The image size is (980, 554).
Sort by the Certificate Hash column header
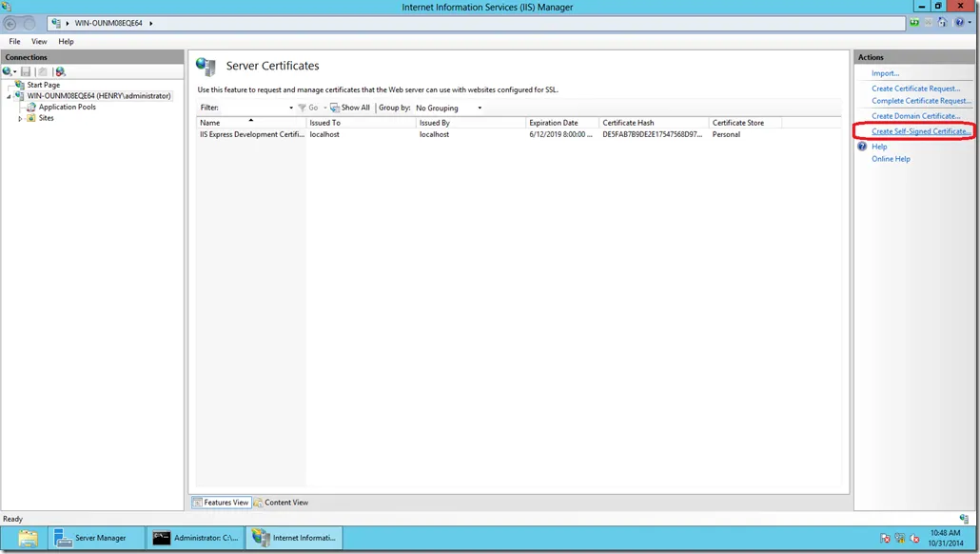click(x=654, y=123)
